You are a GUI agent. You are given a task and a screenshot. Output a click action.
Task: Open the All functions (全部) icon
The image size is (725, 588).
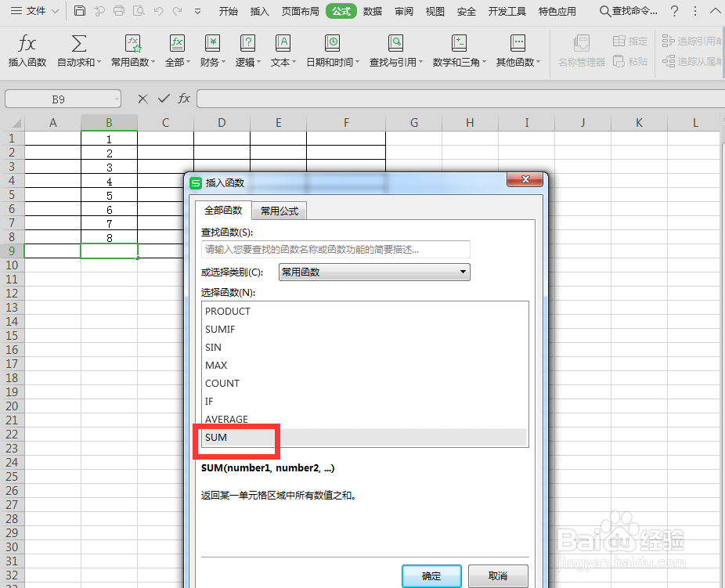click(x=177, y=44)
